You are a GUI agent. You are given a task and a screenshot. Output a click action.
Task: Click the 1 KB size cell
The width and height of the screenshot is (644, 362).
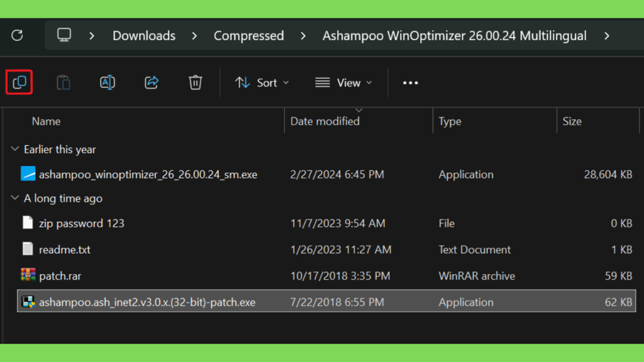pos(621,250)
